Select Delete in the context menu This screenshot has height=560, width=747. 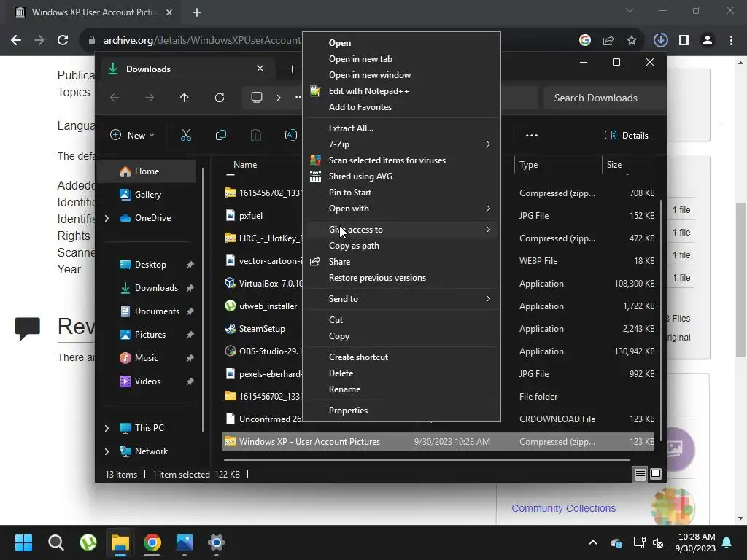402,373
